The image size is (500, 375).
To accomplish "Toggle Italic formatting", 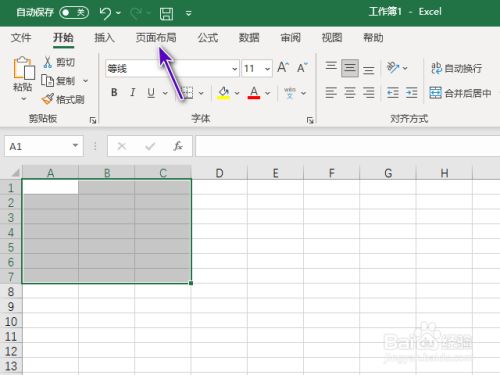I will [x=133, y=92].
